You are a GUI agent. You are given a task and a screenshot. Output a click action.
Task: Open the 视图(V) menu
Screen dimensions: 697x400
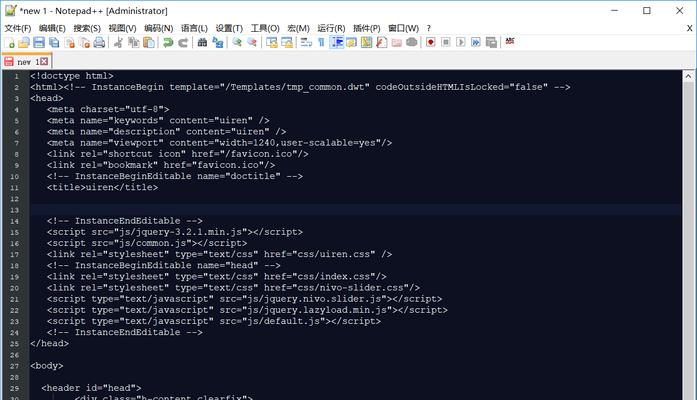[x=122, y=28]
